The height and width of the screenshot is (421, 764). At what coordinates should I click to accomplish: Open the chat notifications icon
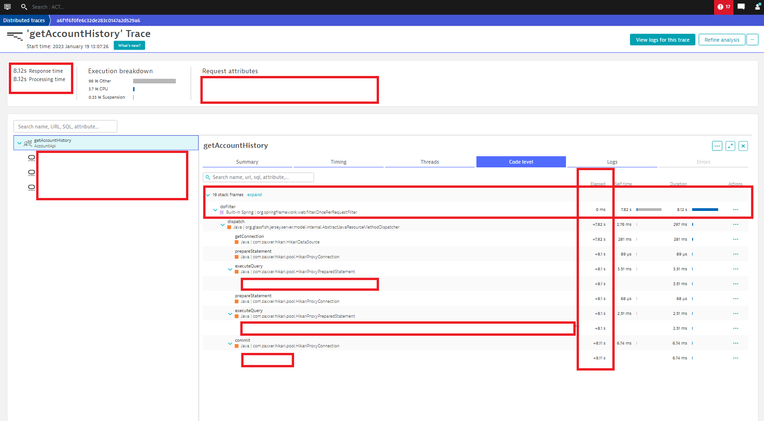click(x=741, y=7)
